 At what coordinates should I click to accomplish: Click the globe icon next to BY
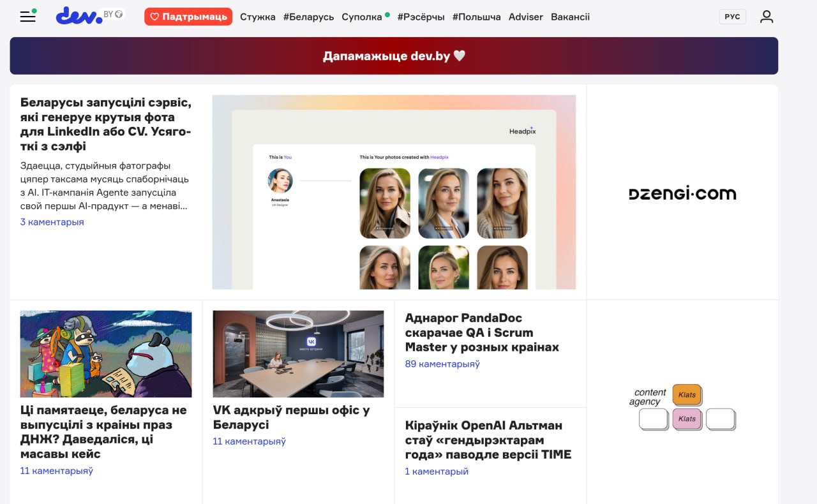[x=119, y=13]
